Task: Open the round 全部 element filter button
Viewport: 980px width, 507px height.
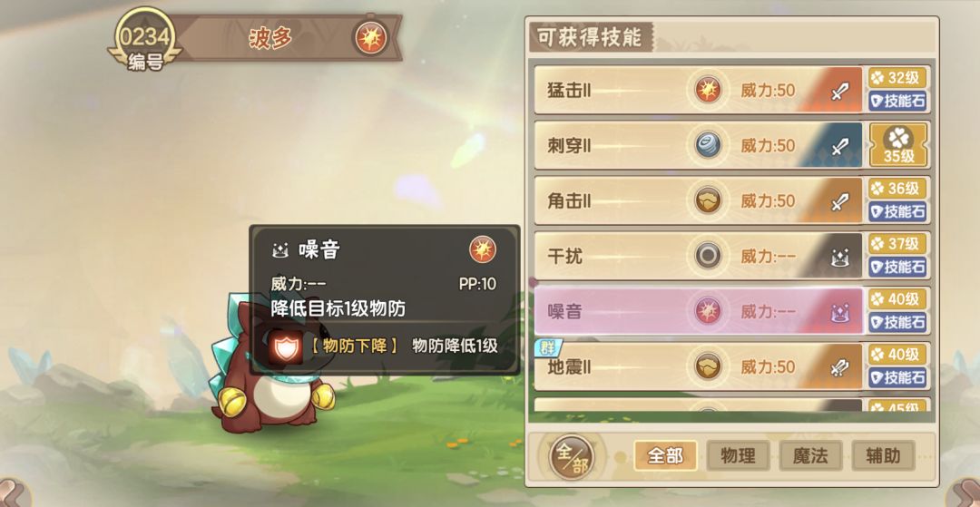Action: 571,457
